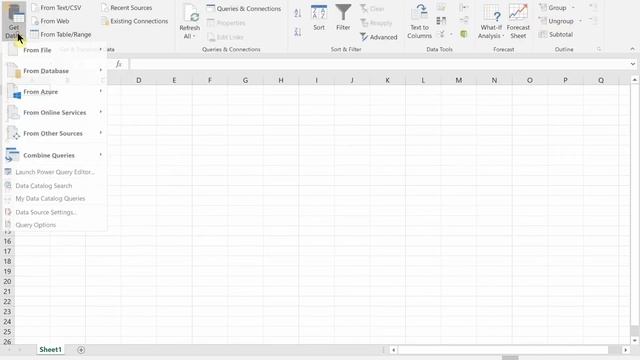Expand the From File submenu
Viewport: 640px width, 360px height.
point(55,50)
